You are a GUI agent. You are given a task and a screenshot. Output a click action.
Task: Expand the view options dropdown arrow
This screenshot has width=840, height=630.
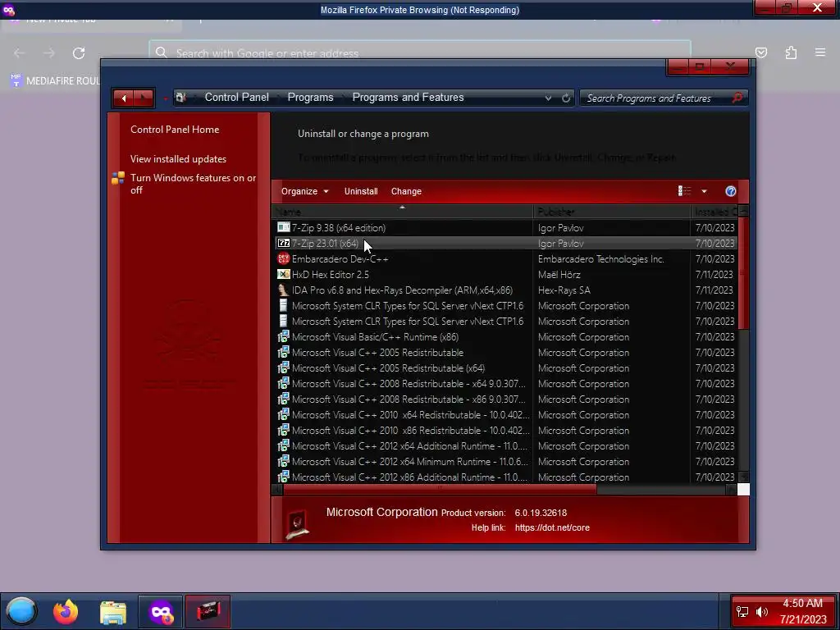point(704,191)
